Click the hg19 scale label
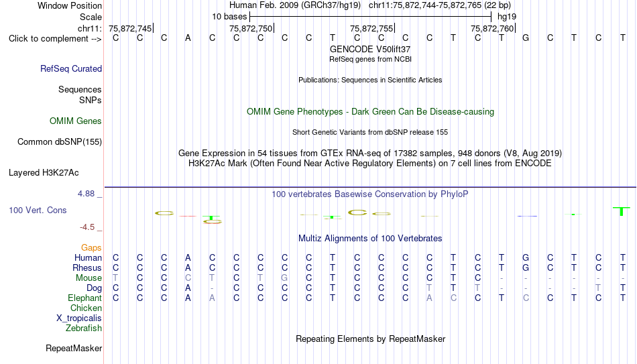Viewport: 637px width, 364px height. [x=507, y=17]
